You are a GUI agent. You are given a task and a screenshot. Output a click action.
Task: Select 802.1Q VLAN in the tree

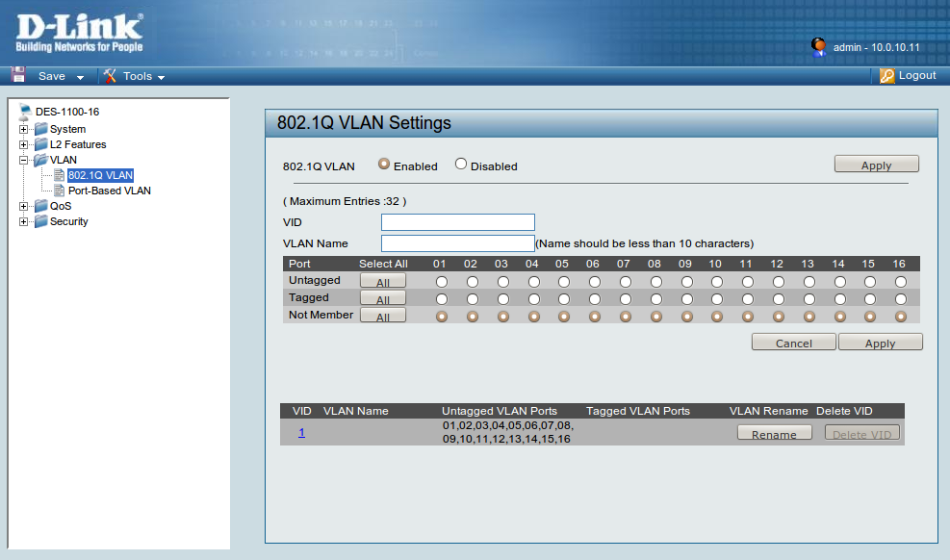coord(100,175)
